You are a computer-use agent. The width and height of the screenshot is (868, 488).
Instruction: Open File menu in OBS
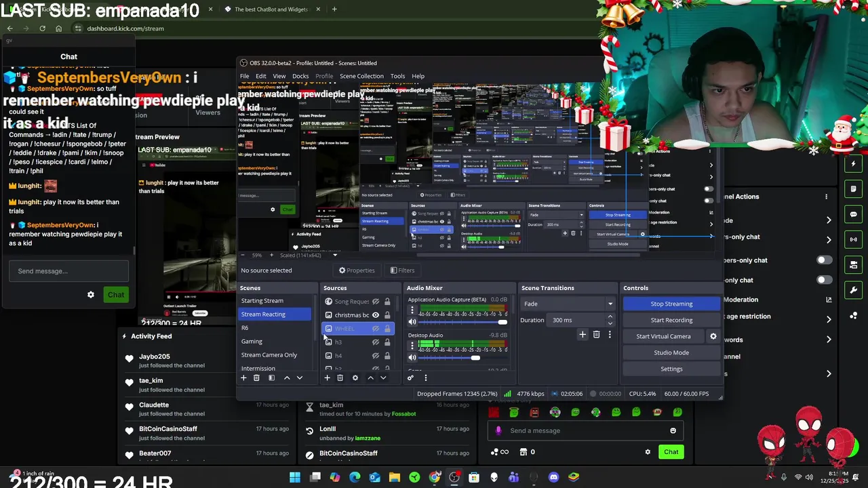[244, 76]
